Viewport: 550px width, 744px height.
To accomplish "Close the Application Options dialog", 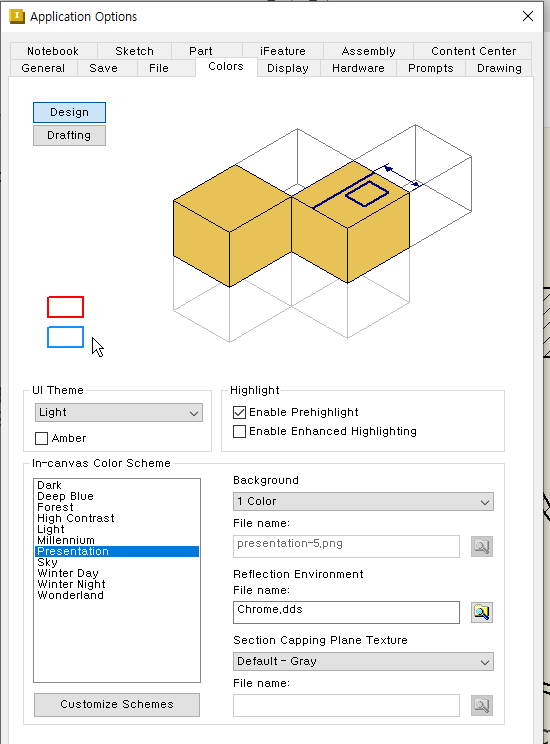I will pos(528,16).
